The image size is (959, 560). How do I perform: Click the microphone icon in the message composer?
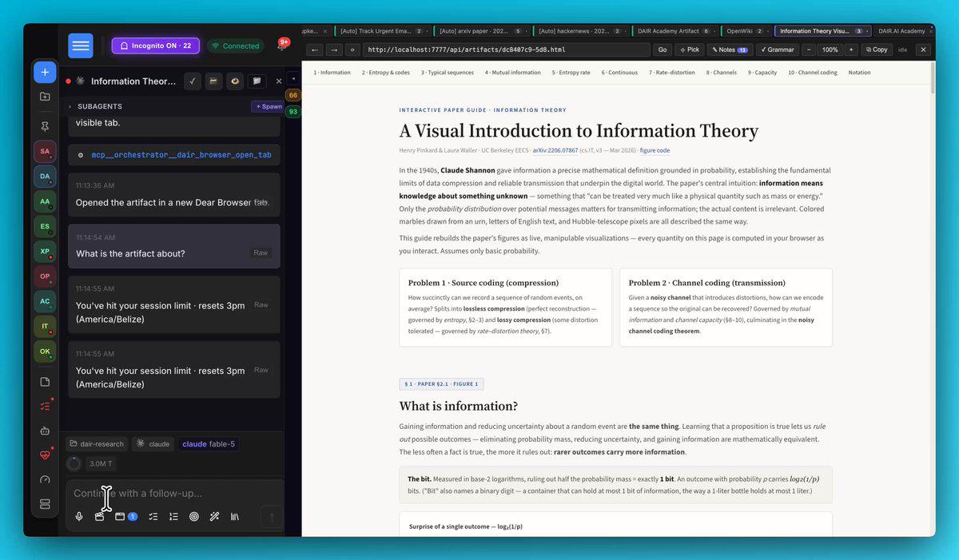[79, 517]
